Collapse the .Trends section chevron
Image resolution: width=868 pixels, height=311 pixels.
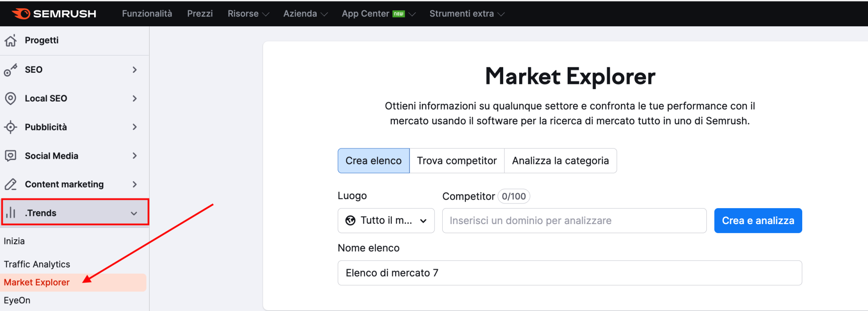[x=134, y=213]
